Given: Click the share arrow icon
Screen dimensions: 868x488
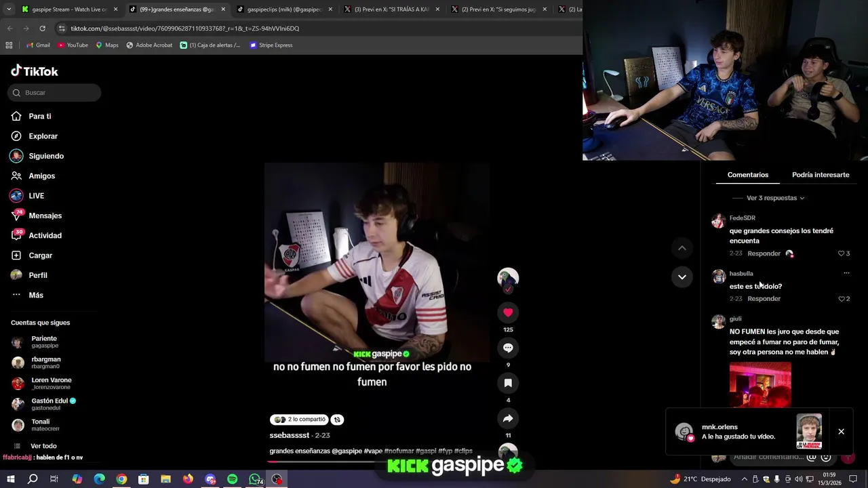Looking at the screenshot, I should (x=508, y=418).
